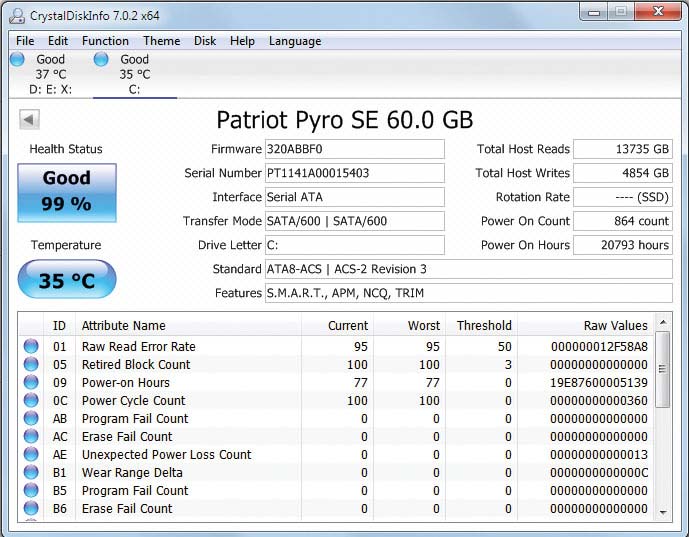Click the Threshold value 50
Image resolution: width=689 pixels, height=537 pixels.
point(505,347)
